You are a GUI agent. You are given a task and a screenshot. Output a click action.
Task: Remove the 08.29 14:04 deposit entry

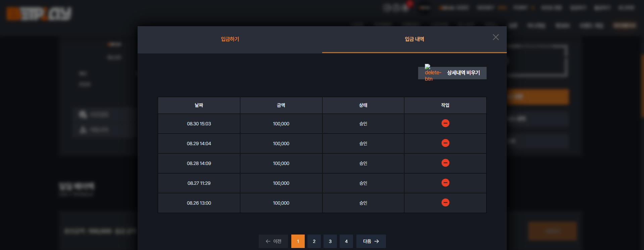point(445,143)
